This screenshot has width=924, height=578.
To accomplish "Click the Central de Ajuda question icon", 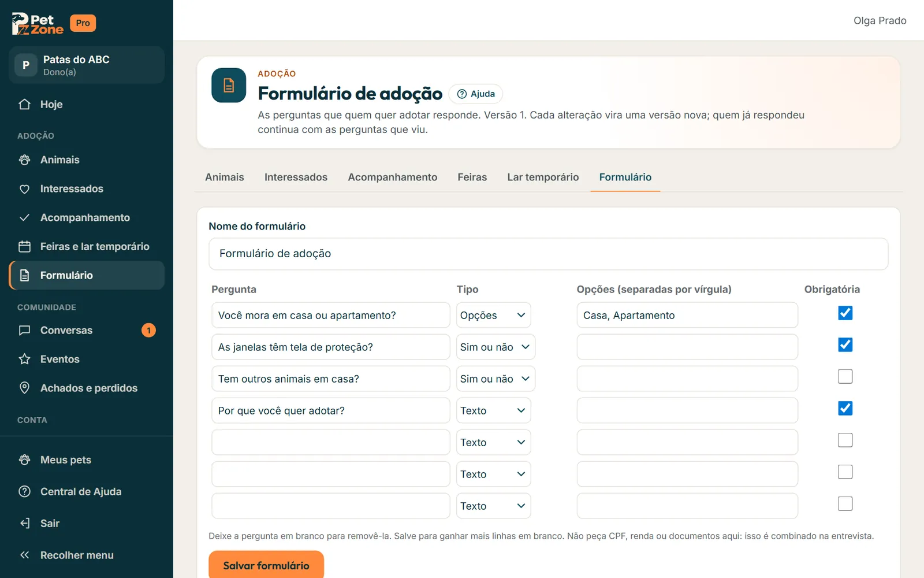I will (24, 492).
